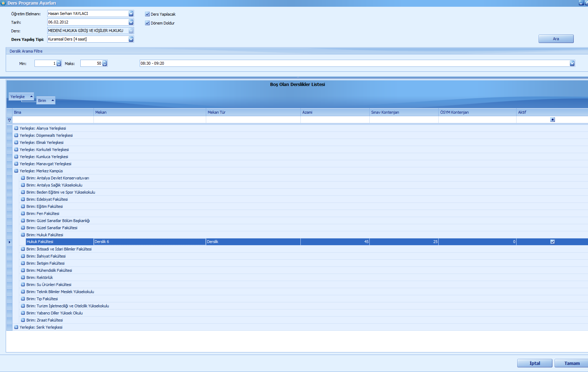Click the Birim group-by chip
Viewport: 588px width, 372px height.
tap(46, 101)
